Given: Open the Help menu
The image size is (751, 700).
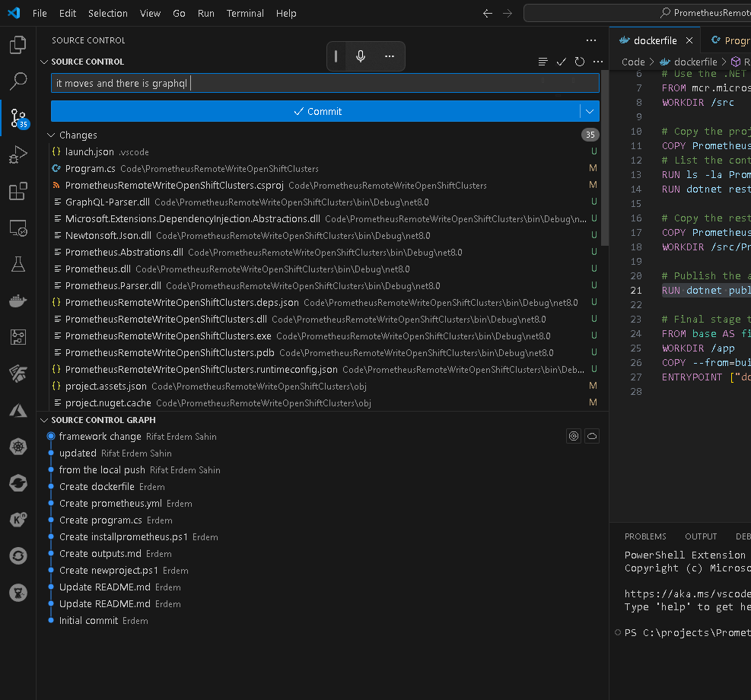Looking at the screenshot, I should point(286,14).
